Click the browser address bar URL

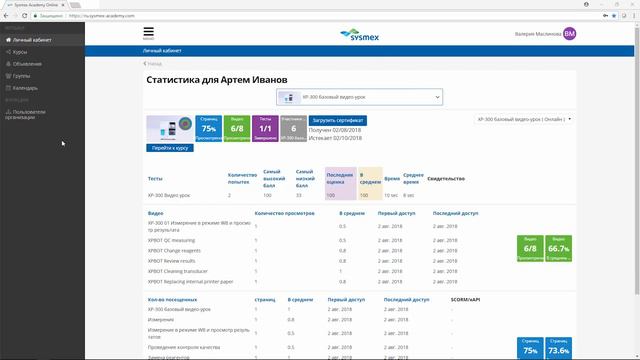click(102, 16)
